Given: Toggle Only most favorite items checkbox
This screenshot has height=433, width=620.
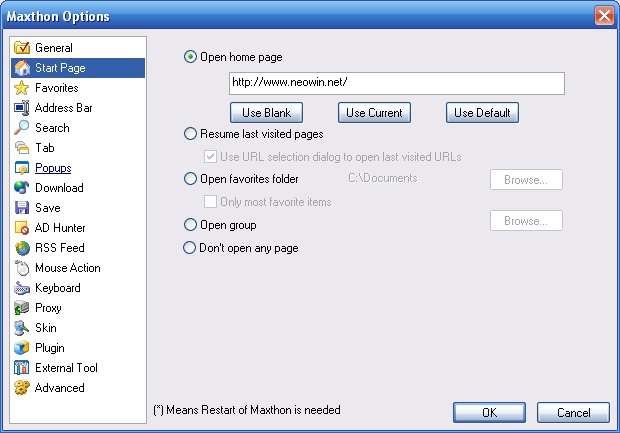Looking at the screenshot, I should click(210, 202).
